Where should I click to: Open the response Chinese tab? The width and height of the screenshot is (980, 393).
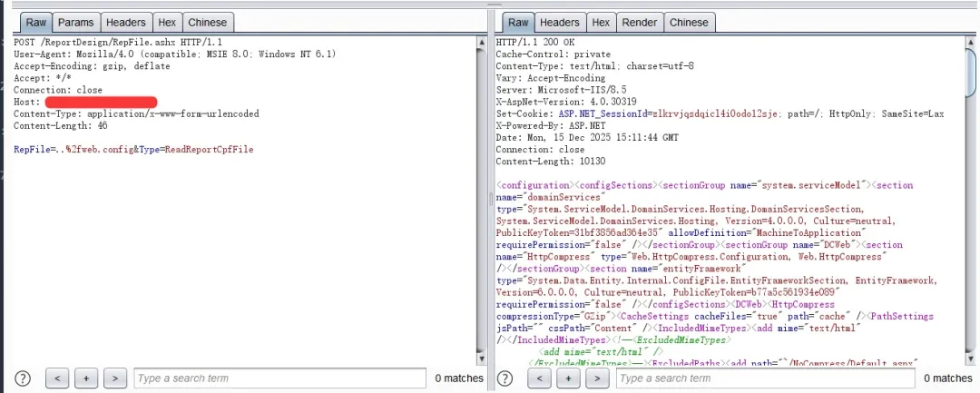point(689,23)
